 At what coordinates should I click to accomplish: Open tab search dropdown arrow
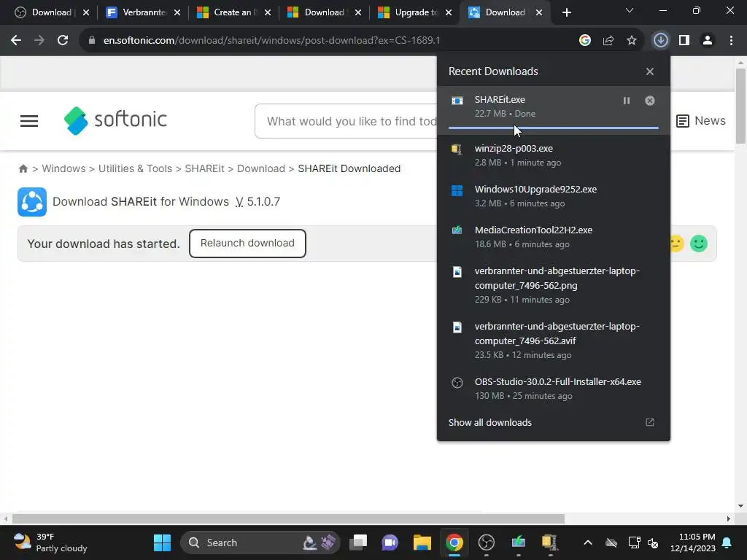[x=630, y=10]
